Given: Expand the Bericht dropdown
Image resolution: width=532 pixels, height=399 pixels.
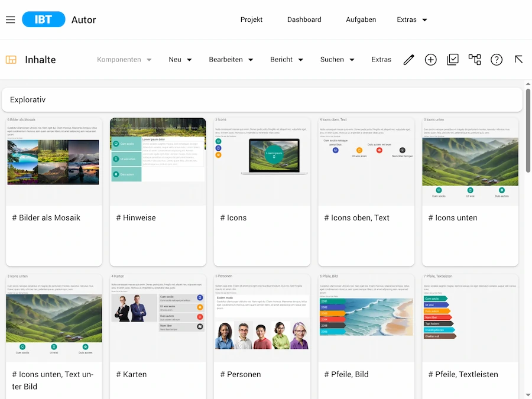Looking at the screenshot, I should [287, 60].
